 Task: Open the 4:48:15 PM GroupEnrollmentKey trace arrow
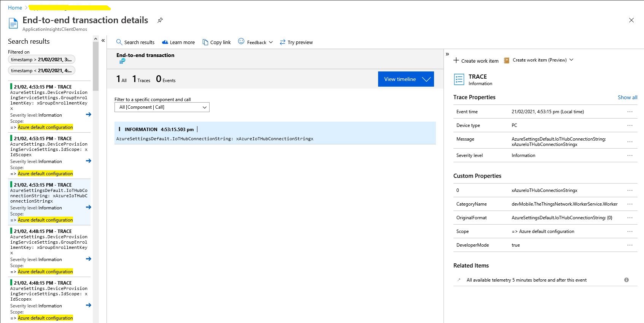tap(88, 259)
